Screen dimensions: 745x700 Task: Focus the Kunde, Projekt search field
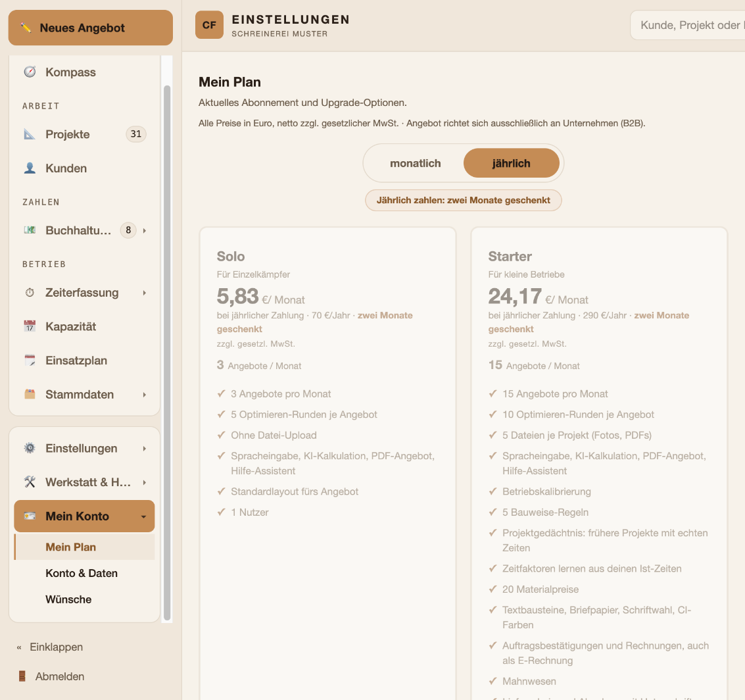tap(688, 25)
